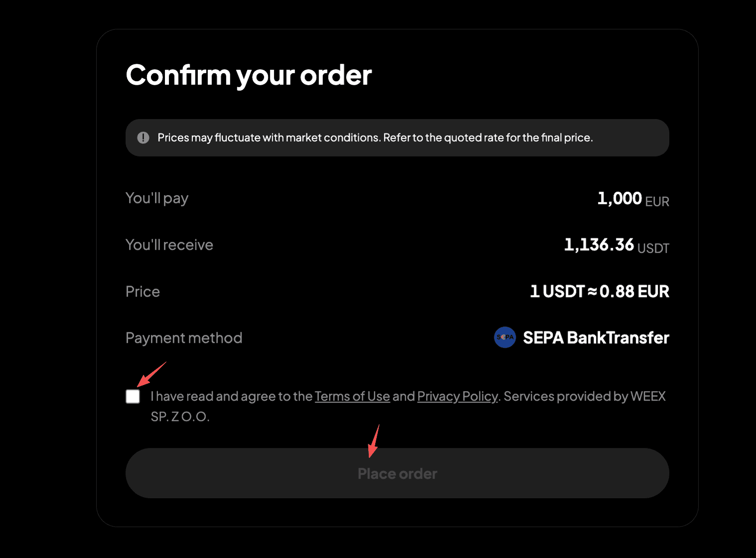
Task: Open the Terms of Use link
Action: point(352,396)
